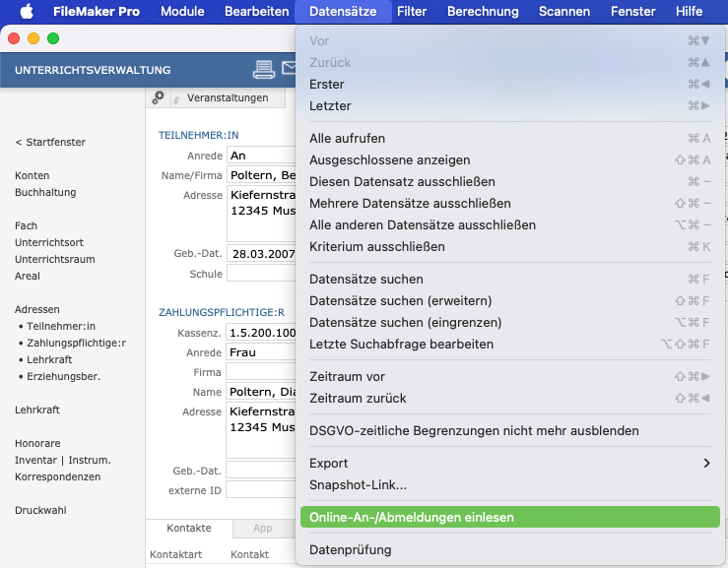The height and width of the screenshot is (568, 728).
Task: Open Konten in the sidebar
Action: (33, 175)
